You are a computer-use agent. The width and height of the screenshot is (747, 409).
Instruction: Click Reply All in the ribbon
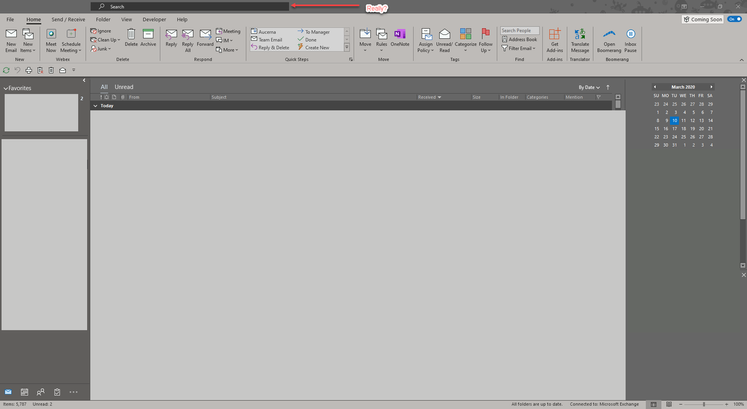pos(188,40)
